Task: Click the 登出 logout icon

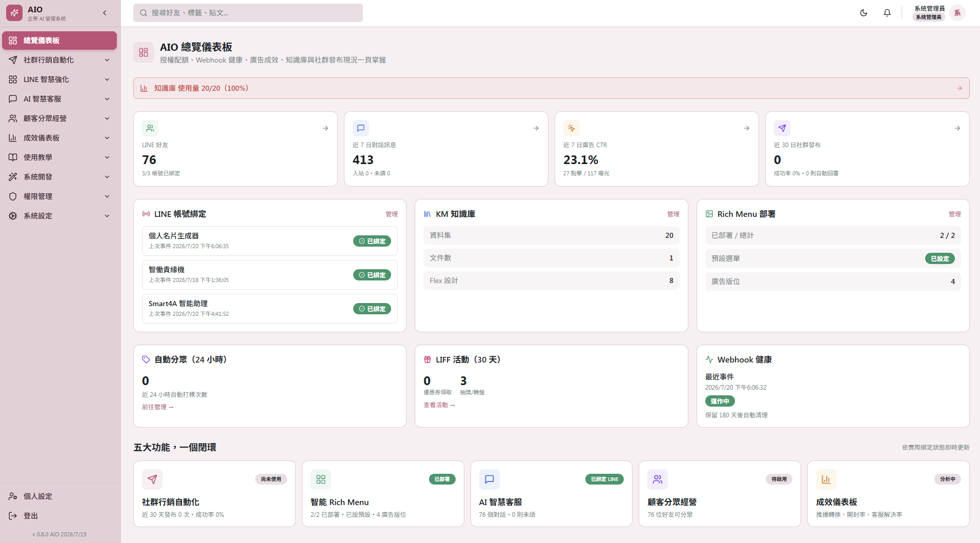Action: 13,516
